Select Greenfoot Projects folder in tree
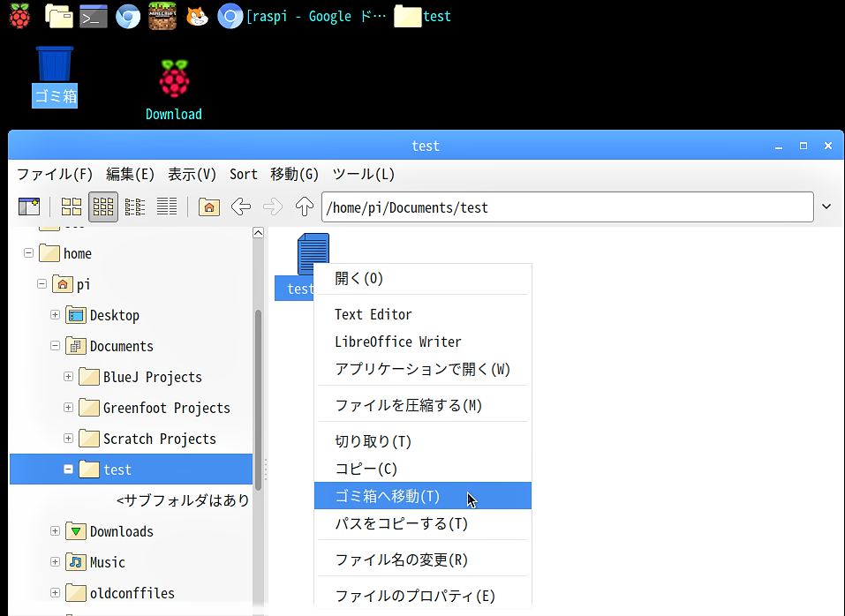 tap(155, 408)
